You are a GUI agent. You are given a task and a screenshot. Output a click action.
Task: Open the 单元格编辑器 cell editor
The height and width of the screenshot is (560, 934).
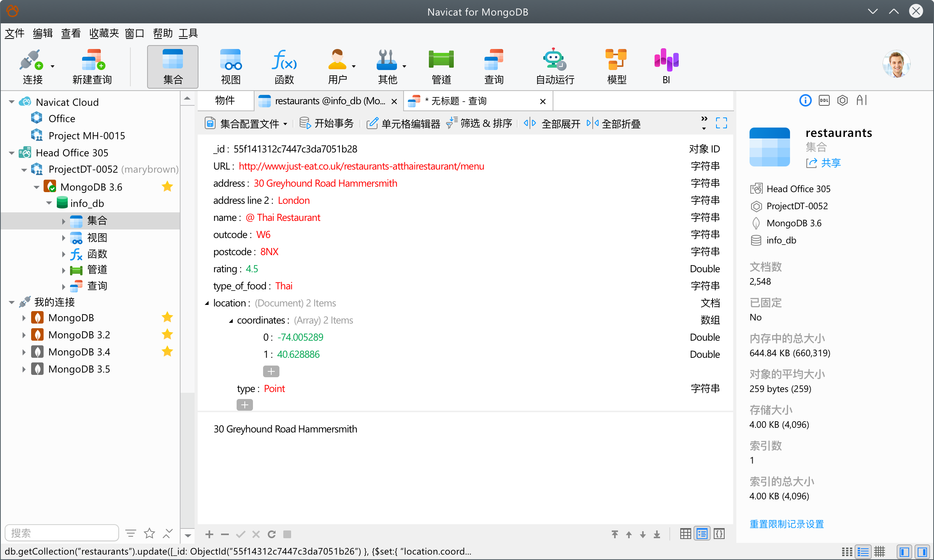click(403, 124)
